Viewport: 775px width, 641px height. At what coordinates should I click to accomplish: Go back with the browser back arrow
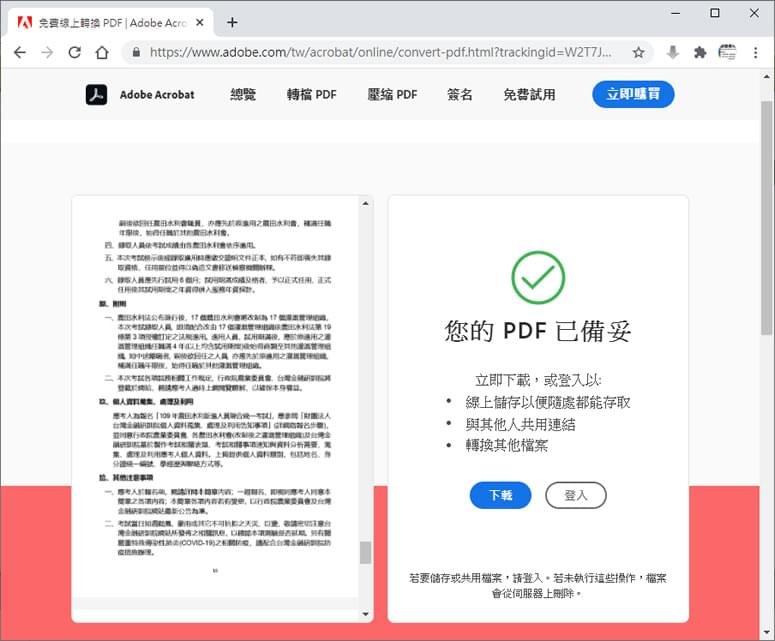point(20,52)
